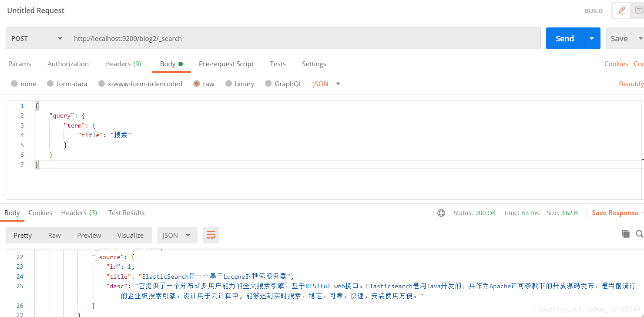Open the response JSON format dropdown
644x317 pixels.
pyautogui.click(x=177, y=235)
